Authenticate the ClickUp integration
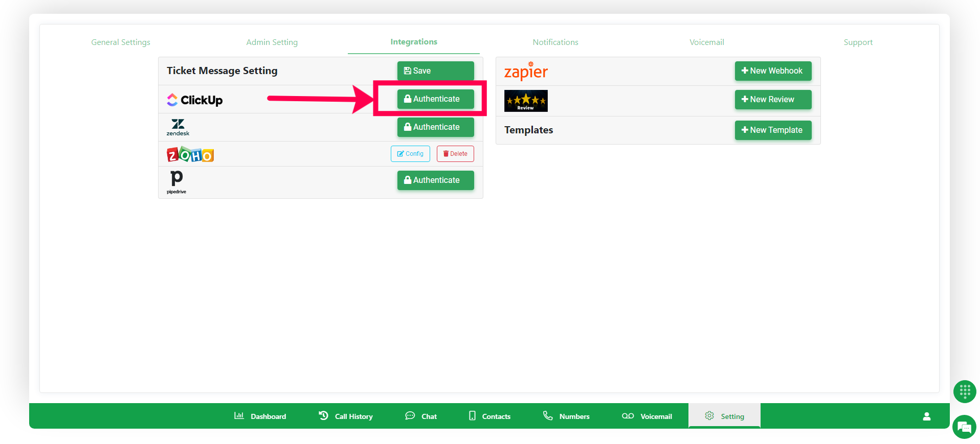Screen dimensions: 980x444 [x=435, y=99]
